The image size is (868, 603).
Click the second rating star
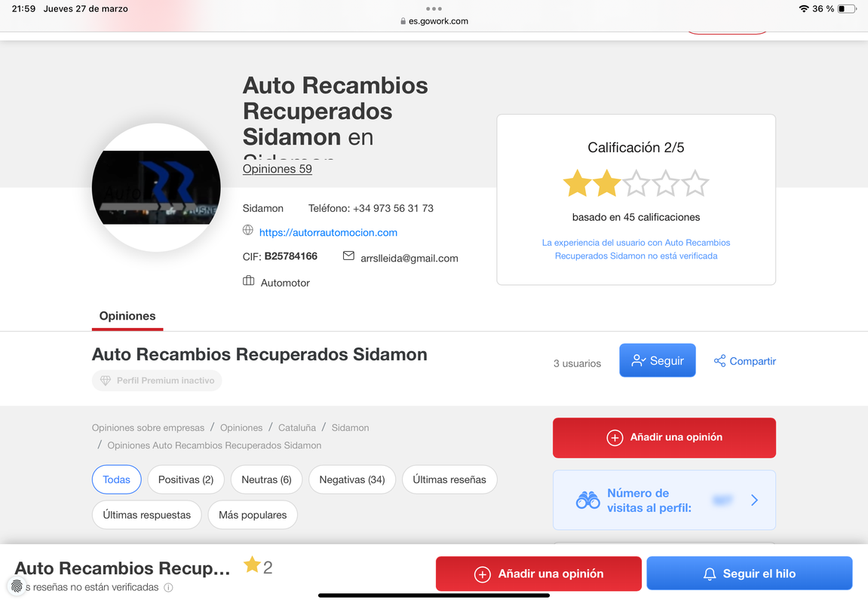tap(607, 183)
